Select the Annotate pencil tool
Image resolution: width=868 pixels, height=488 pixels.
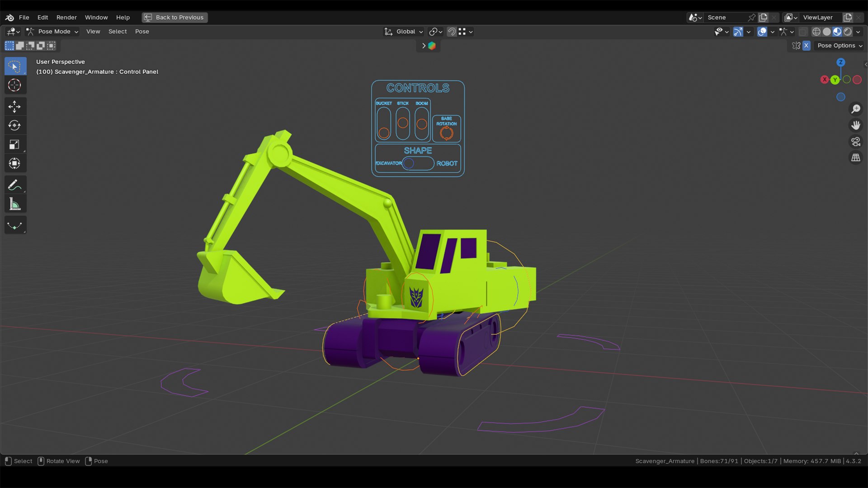click(x=15, y=185)
